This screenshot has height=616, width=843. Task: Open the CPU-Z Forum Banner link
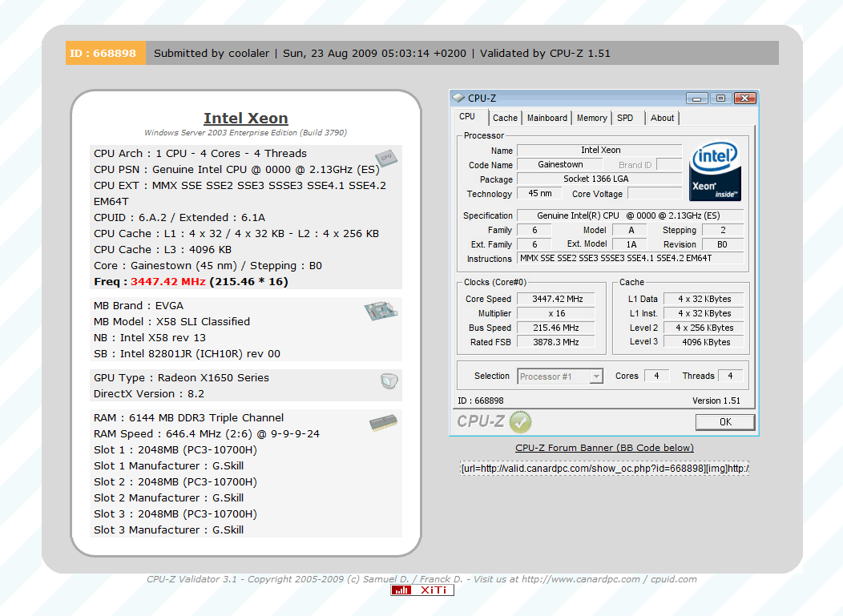(x=604, y=448)
